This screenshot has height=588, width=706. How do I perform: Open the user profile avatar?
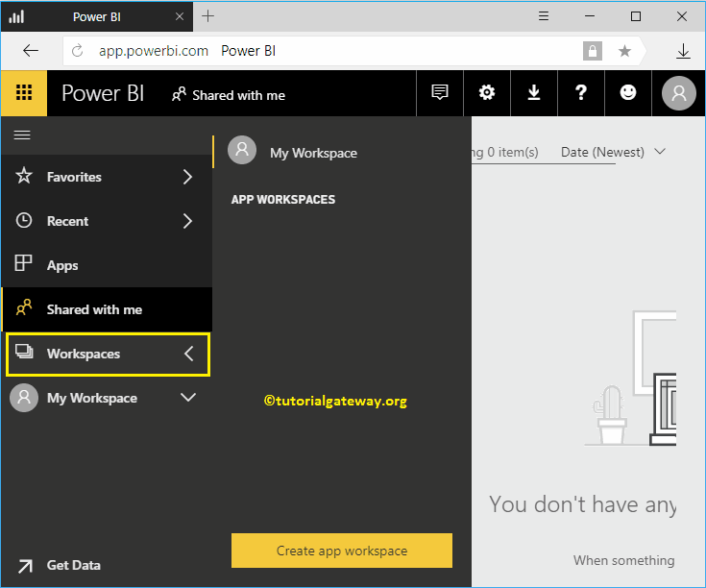679,93
